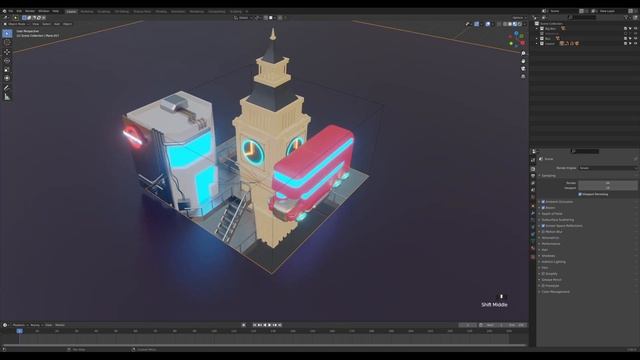Open the timeline Playback menu
Image resolution: width=640 pixels, height=360 pixels.
(19, 325)
